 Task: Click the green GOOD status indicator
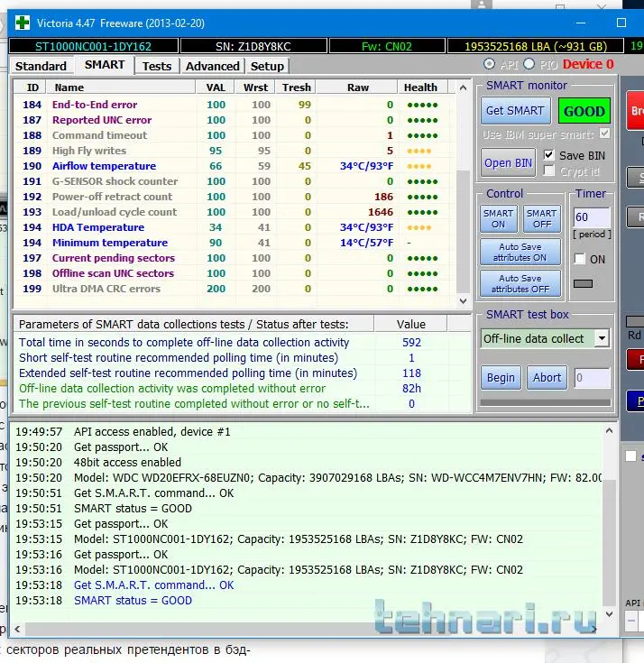click(x=584, y=111)
